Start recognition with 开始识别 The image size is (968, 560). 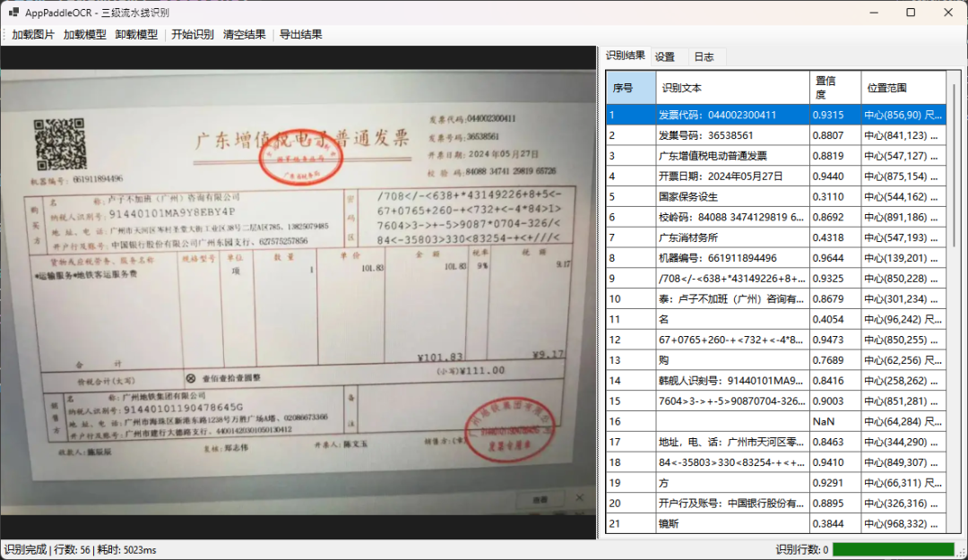point(192,35)
